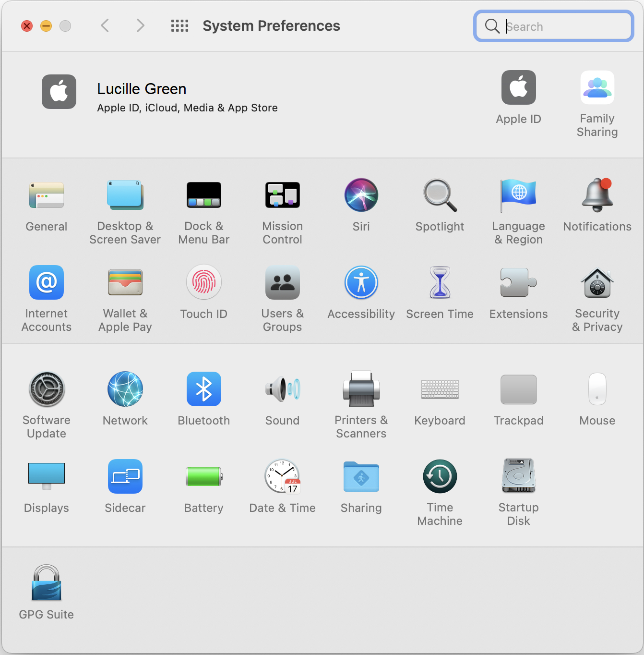Open Trackpad settings
The height and width of the screenshot is (655, 644).
click(x=519, y=389)
